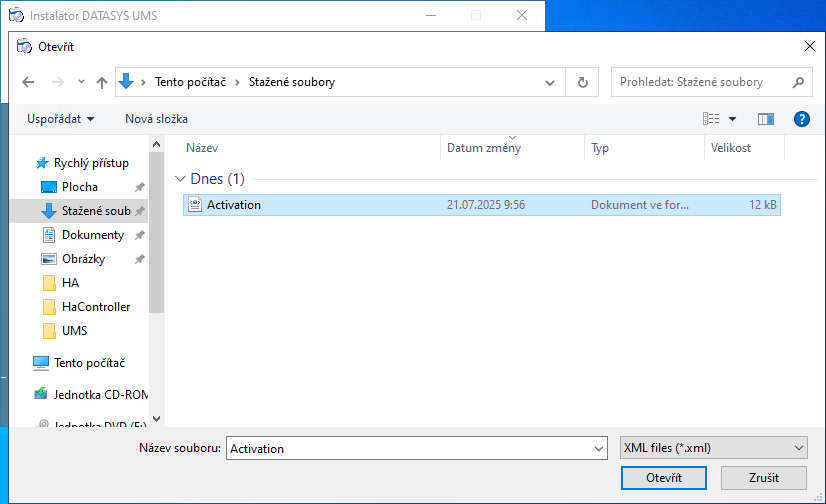Click the Instalátor DATASYS UMS title icon
Image resolution: width=826 pixels, height=504 pixels.
point(16,15)
